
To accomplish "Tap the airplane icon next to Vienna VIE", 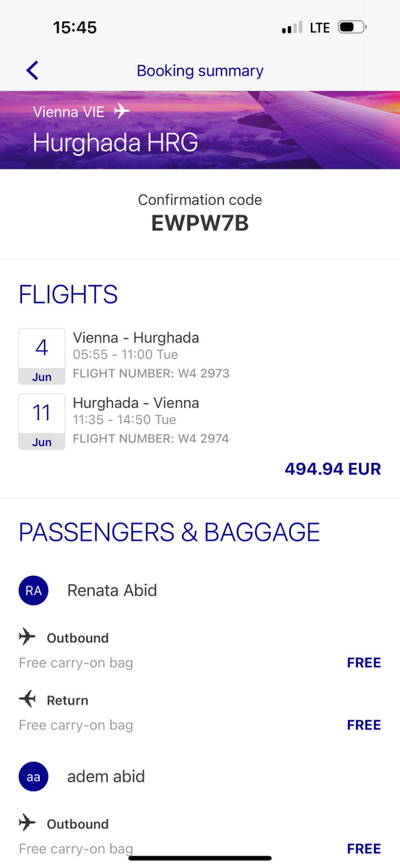I will 122,111.
